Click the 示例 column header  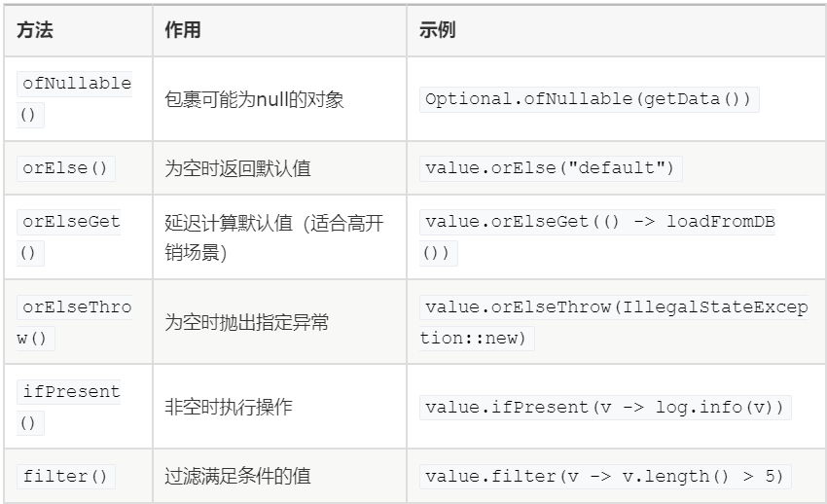click(x=437, y=30)
